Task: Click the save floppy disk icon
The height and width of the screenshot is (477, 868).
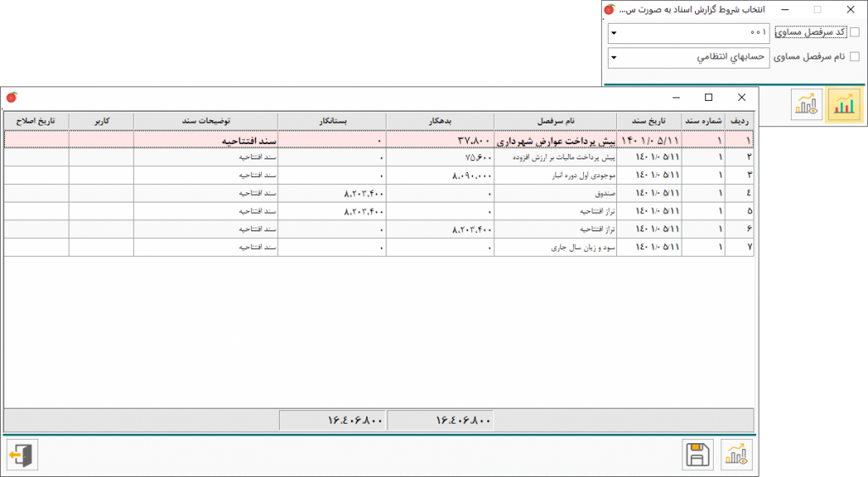Action: pyautogui.click(x=698, y=455)
